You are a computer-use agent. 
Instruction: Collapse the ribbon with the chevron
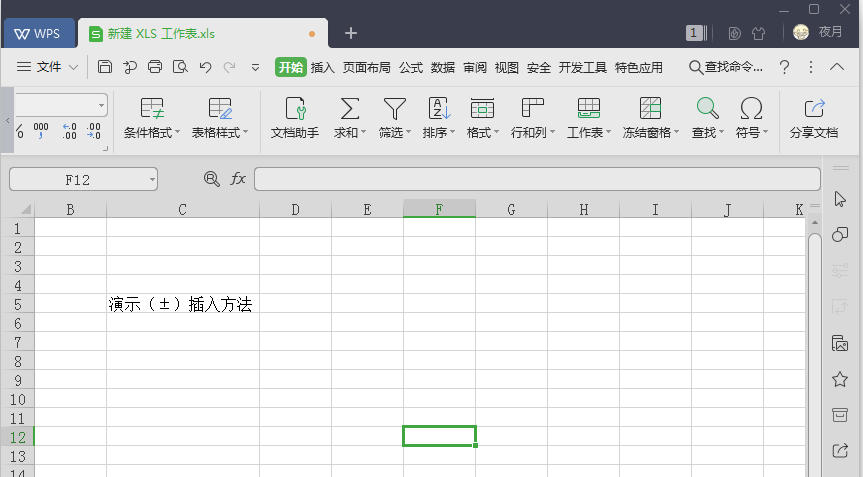coord(837,67)
